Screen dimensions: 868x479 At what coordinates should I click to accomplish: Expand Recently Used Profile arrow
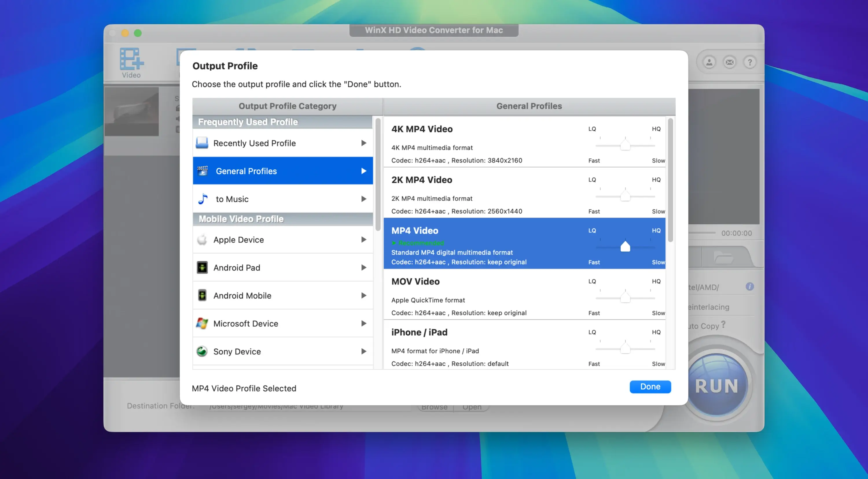[x=364, y=143]
